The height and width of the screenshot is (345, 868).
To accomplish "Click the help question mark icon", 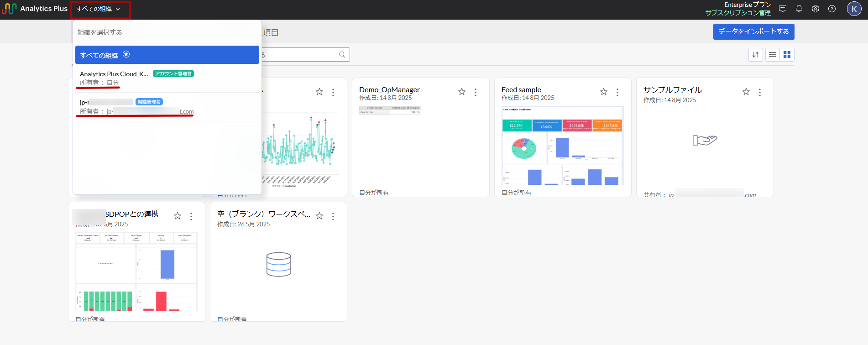I will tap(832, 9).
